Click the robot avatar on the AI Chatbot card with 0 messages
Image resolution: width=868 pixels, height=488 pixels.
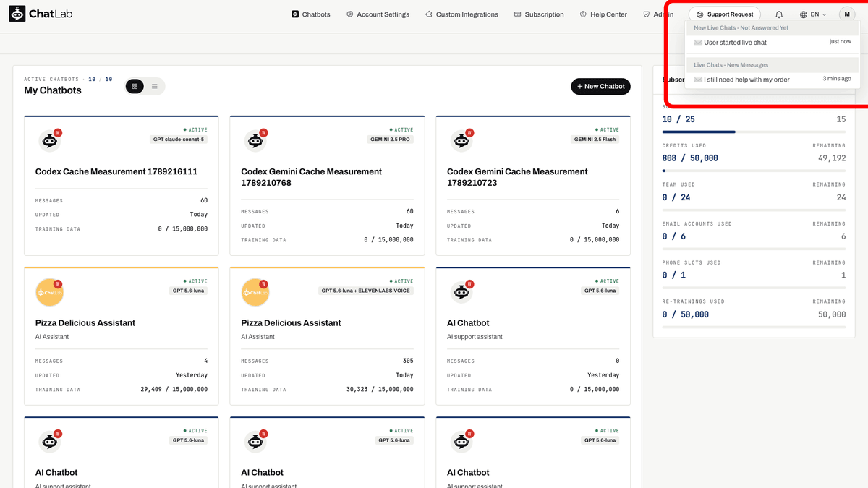point(461,292)
